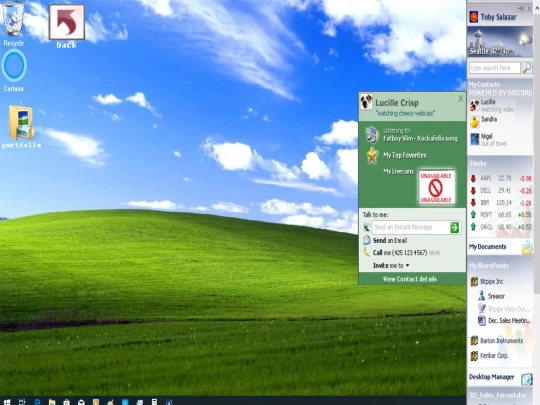Click Lucille Crisp's dog avatar in contact card
540x405 pixels.
click(366, 102)
